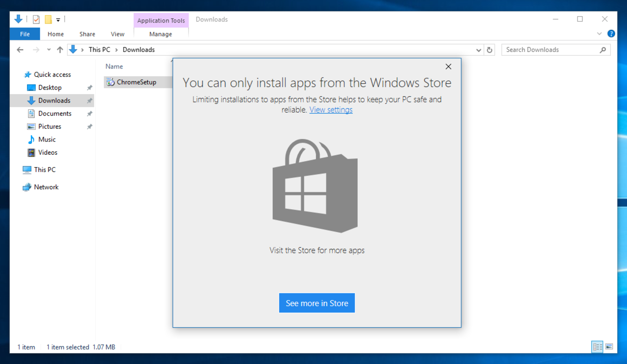Switch to thumbnail view in the status bar
Viewport: 627px width, 364px height.
click(x=609, y=347)
